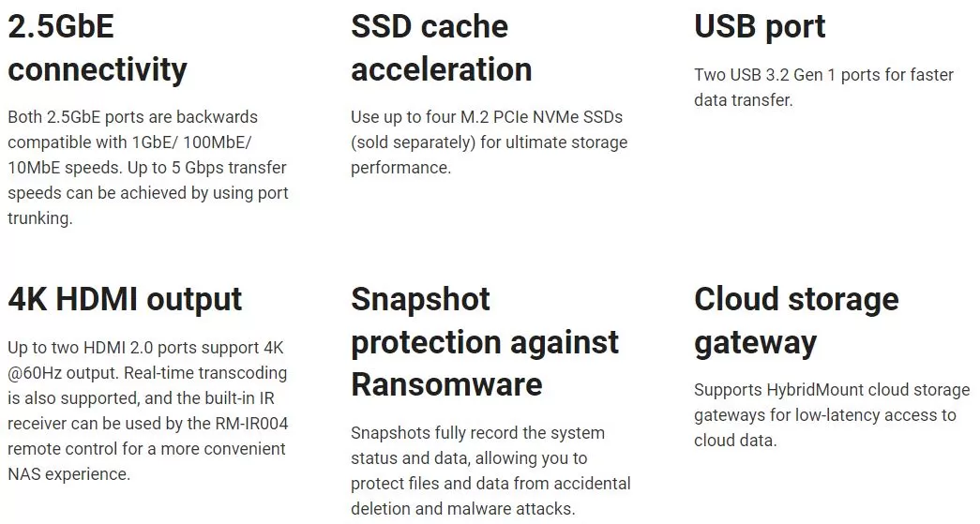Click the M.2 PCIe NVMe SSDs description

(489, 142)
